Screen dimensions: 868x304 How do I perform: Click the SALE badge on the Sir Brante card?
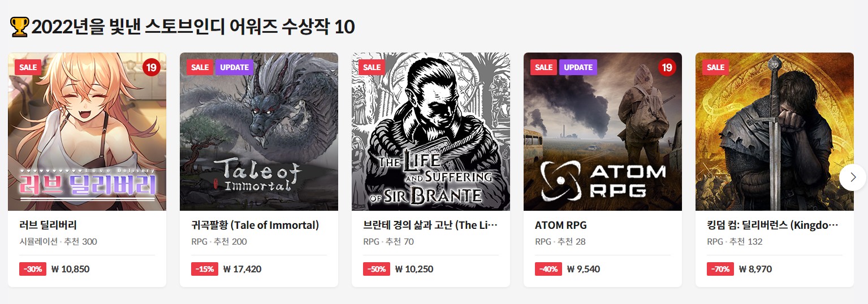tap(372, 67)
